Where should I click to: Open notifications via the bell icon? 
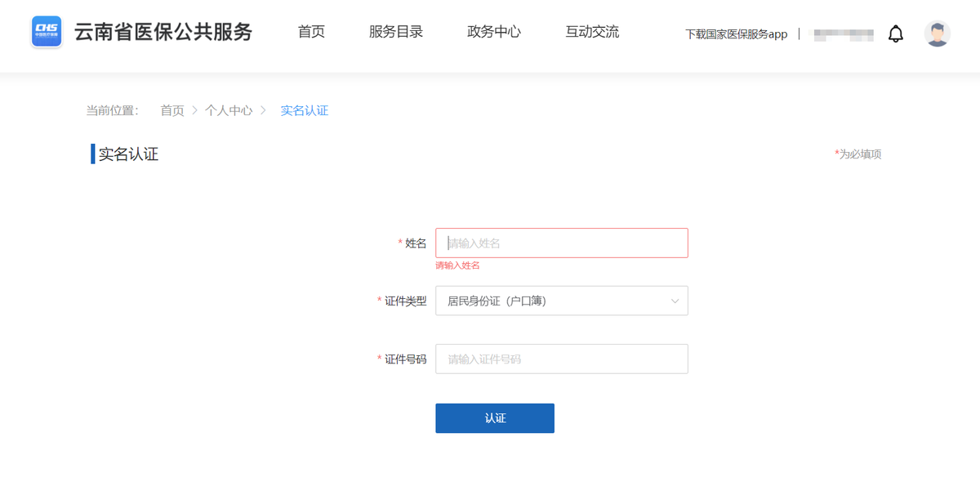(x=896, y=33)
